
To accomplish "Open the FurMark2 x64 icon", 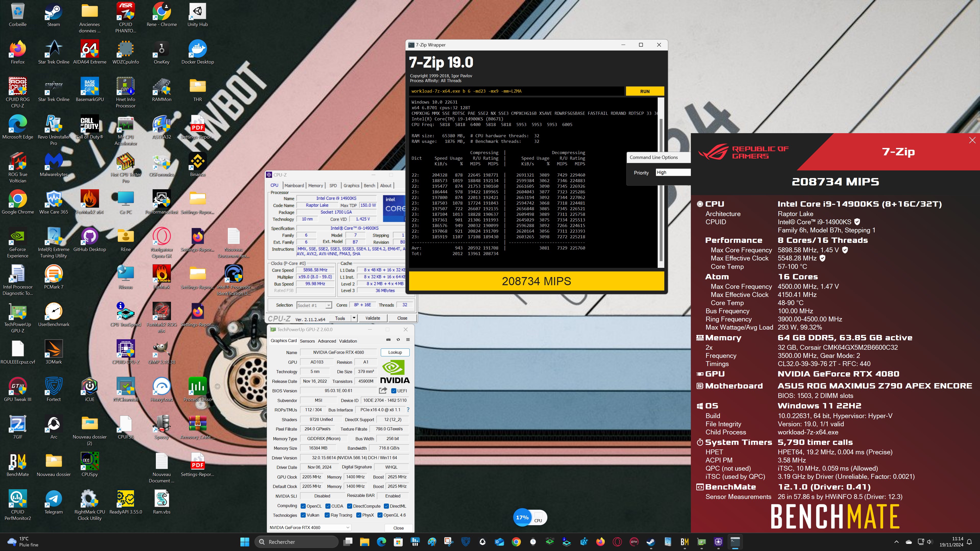I will (x=90, y=202).
